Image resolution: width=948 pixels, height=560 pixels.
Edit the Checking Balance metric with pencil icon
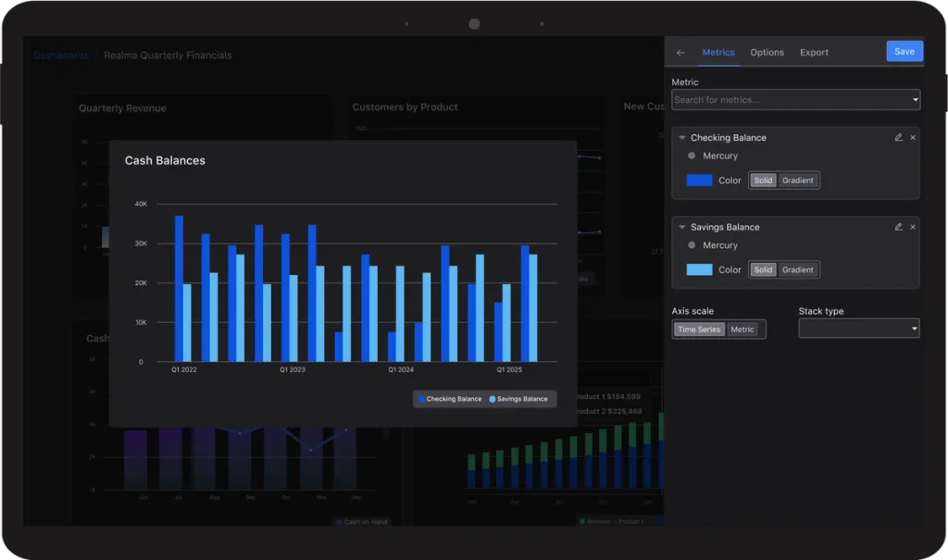(x=898, y=137)
